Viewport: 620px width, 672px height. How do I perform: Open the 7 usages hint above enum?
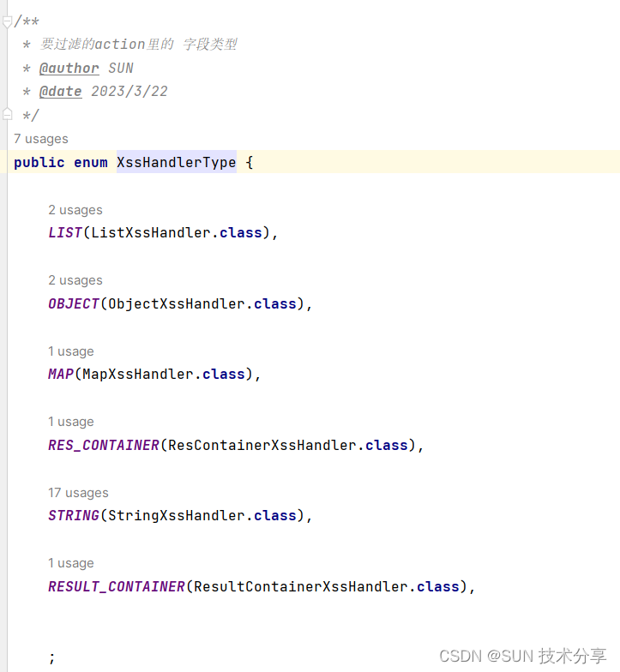(x=41, y=139)
